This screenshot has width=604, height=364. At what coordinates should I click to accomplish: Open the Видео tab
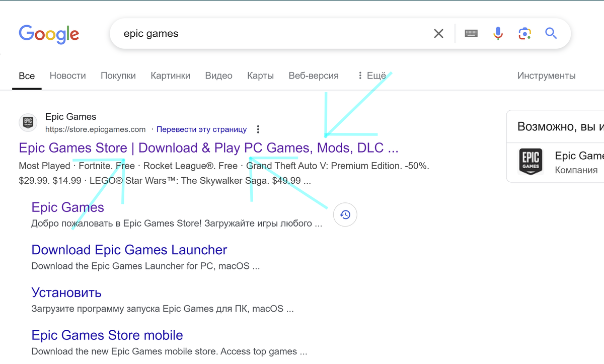219,76
